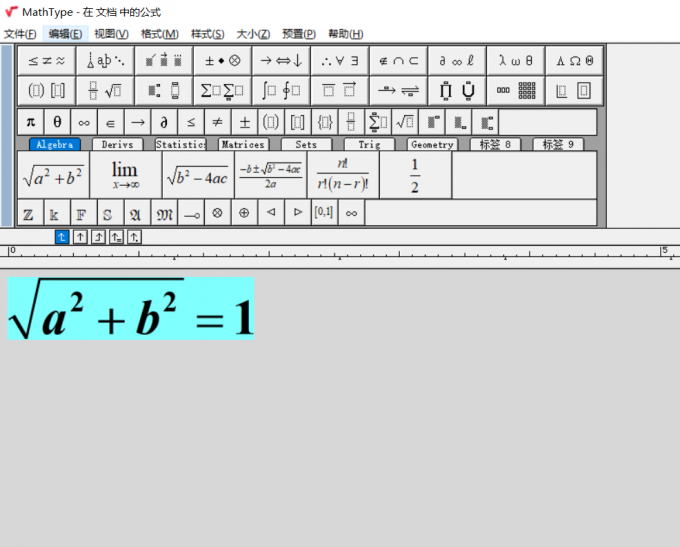680x547 pixels.
Task: Insert the not-equal sign
Action: 218,123
